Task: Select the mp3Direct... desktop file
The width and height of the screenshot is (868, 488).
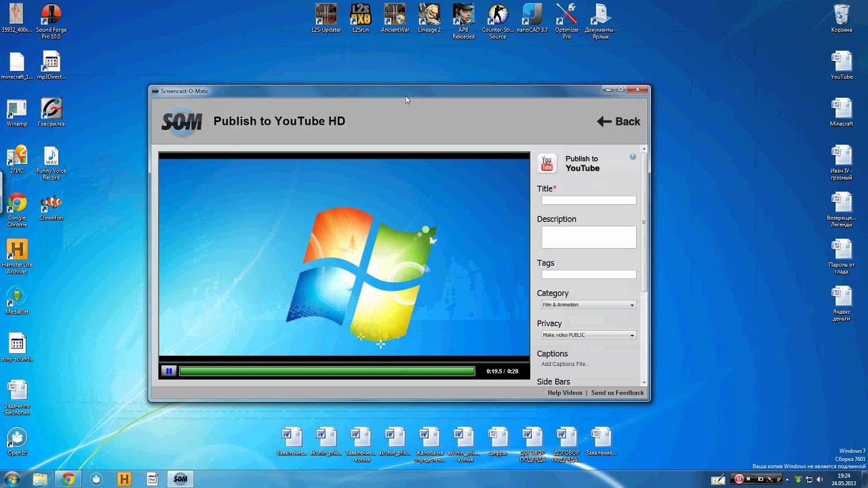Action: pos(51,66)
